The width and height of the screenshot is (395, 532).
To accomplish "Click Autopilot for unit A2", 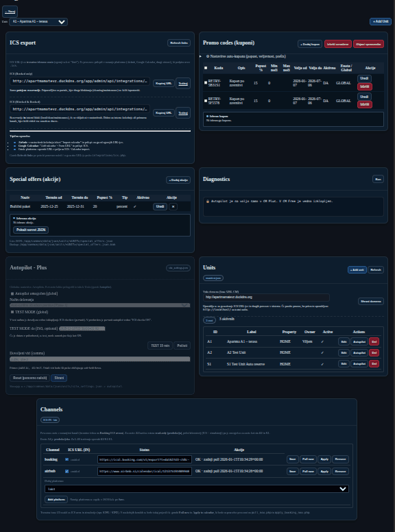I will coord(359,353).
